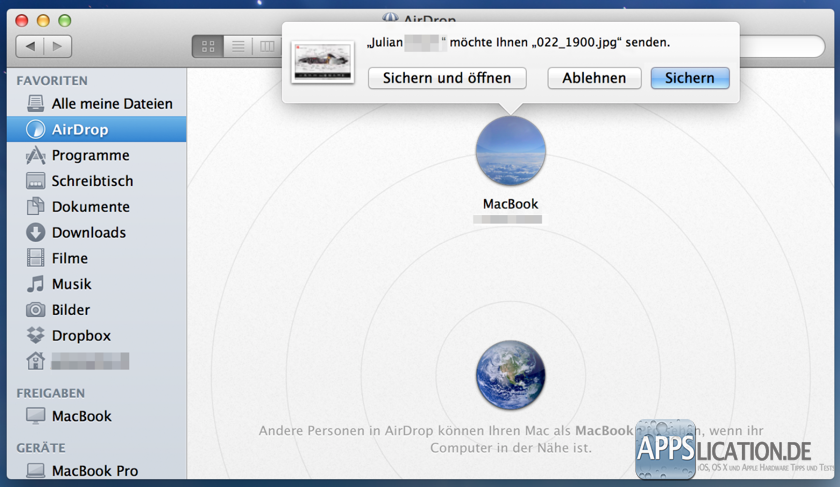Switch to column view in toolbar

pos(267,47)
